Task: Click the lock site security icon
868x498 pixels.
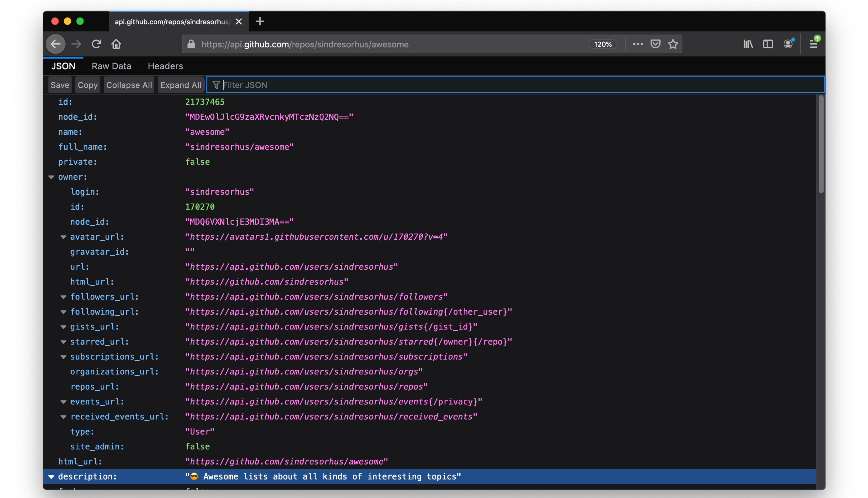Action: pyautogui.click(x=191, y=44)
